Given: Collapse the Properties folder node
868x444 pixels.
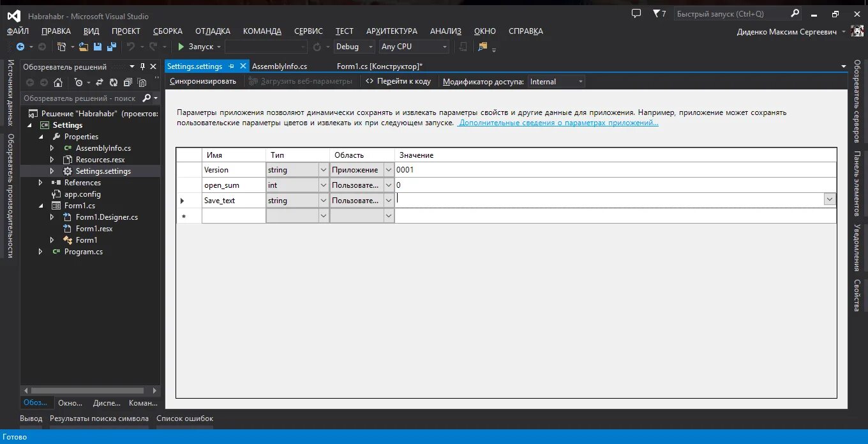Looking at the screenshot, I should click(x=41, y=137).
